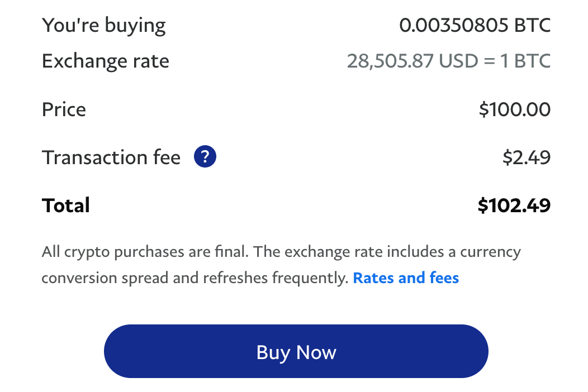The height and width of the screenshot is (392, 588).
Task: Click the 'All crypto purchases are final' text
Action: (x=145, y=252)
